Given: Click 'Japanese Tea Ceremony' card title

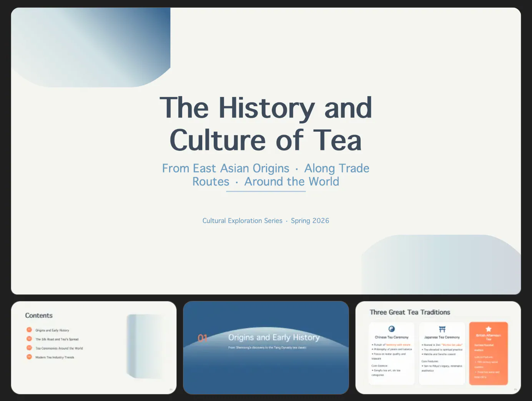Looking at the screenshot, I should pyautogui.click(x=442, y=337).
